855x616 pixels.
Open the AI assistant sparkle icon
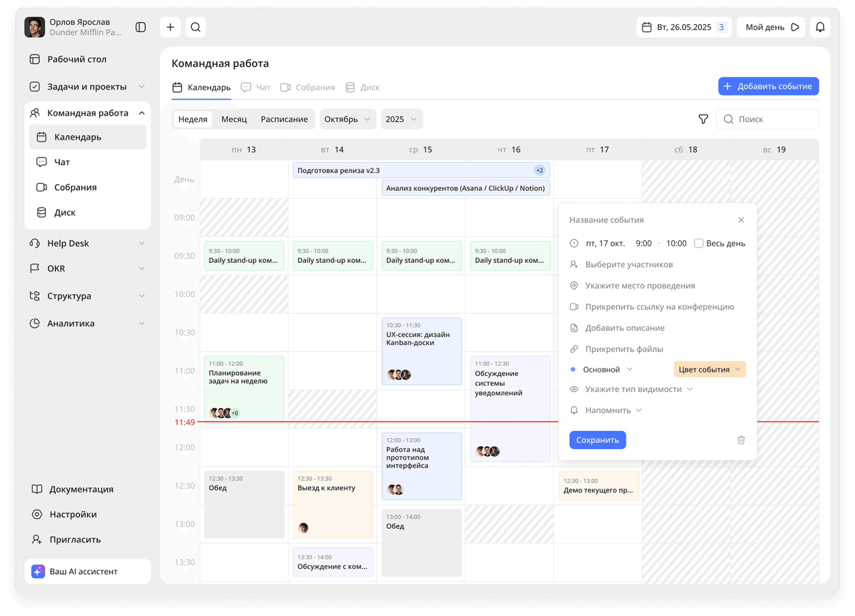38,571
